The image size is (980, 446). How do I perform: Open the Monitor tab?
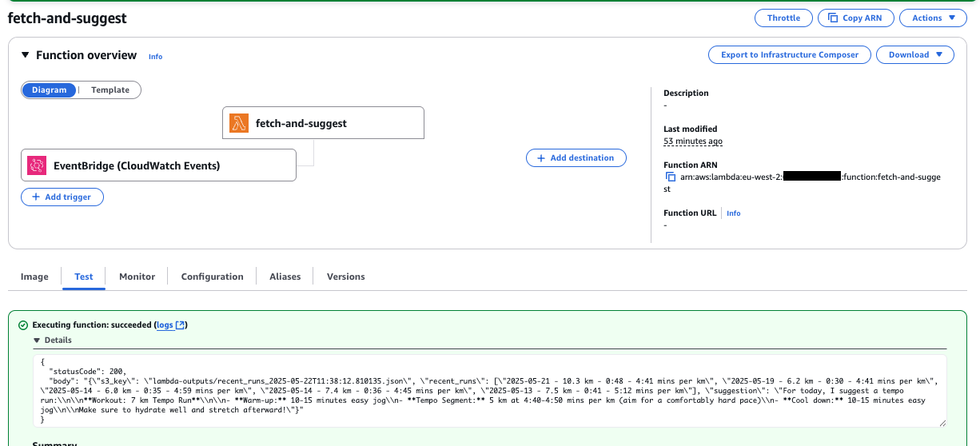[x=137, y=277]
